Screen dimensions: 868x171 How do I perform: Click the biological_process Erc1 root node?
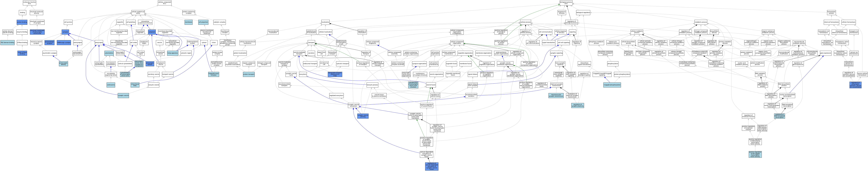(566, 3)
